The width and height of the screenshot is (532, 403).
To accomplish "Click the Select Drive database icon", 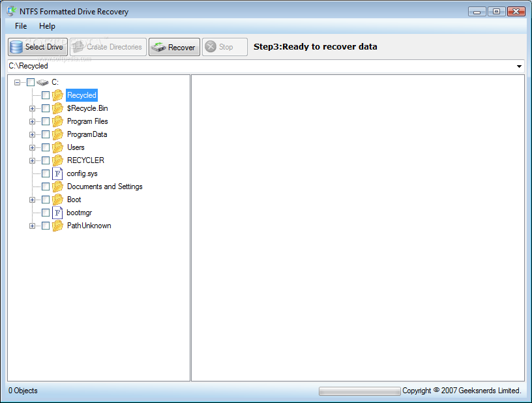I will (16, 47).
